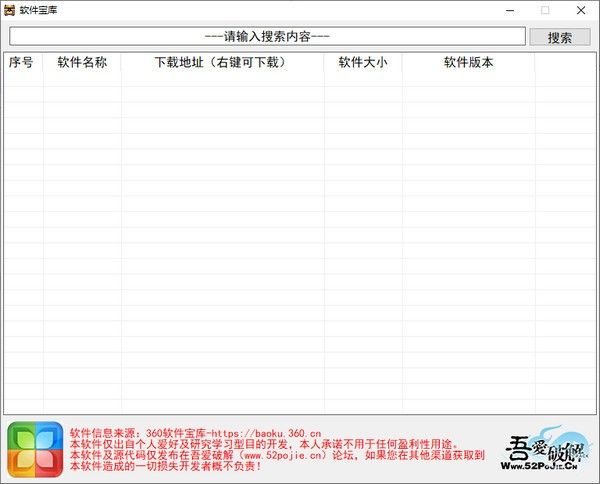This screenshot has height=484, width=600.
Task: Click the colorful 360 four-leaf logo icon
Action: [x=35, y=449]
